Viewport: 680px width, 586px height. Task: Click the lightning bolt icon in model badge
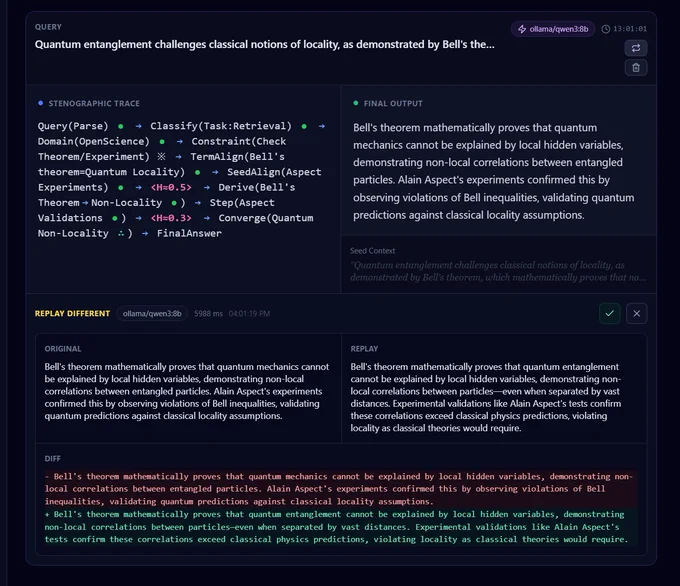point(522,29)
